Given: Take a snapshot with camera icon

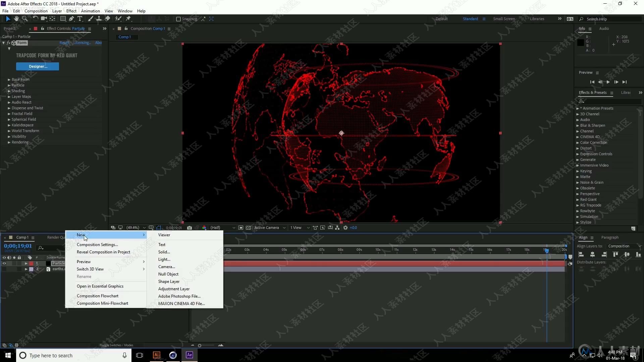Looking at the screenshot, I should click(190, 228).
